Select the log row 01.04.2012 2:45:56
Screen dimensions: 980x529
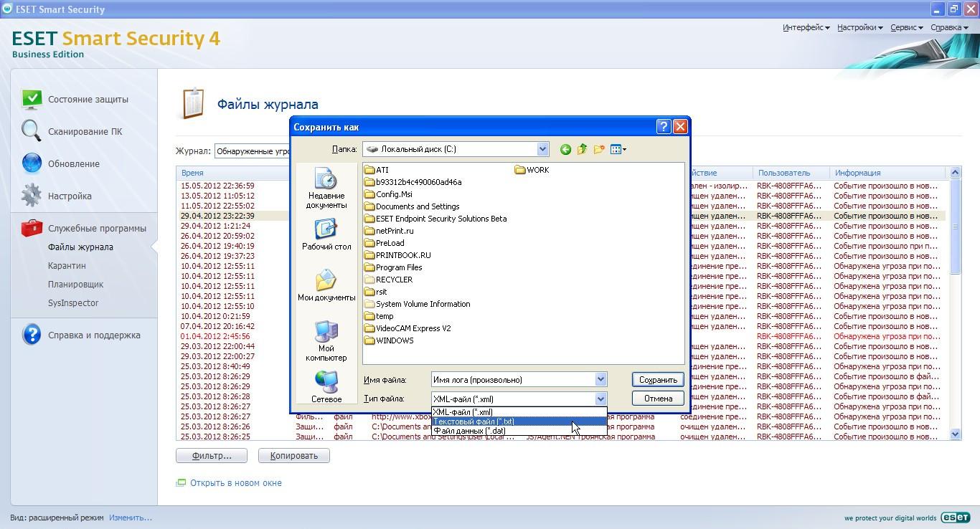(215, 336)
